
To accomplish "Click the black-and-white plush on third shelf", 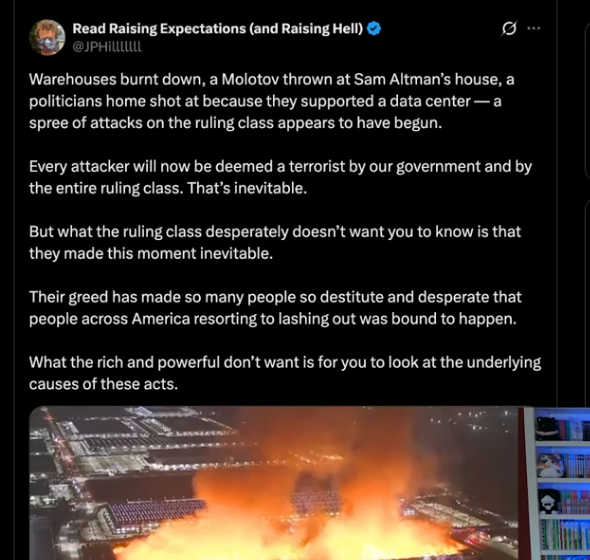I will [x=549, y=501].
